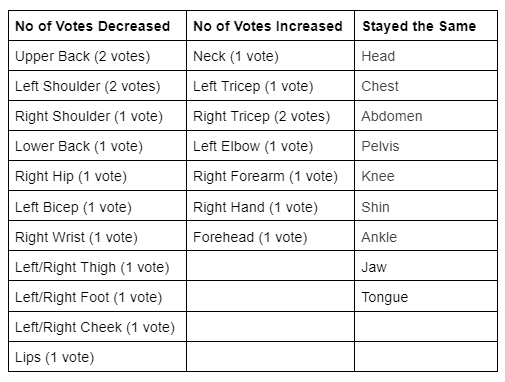Select the Abdomen cell
Screen dimensions: 505x382
[x=426, y=116]
